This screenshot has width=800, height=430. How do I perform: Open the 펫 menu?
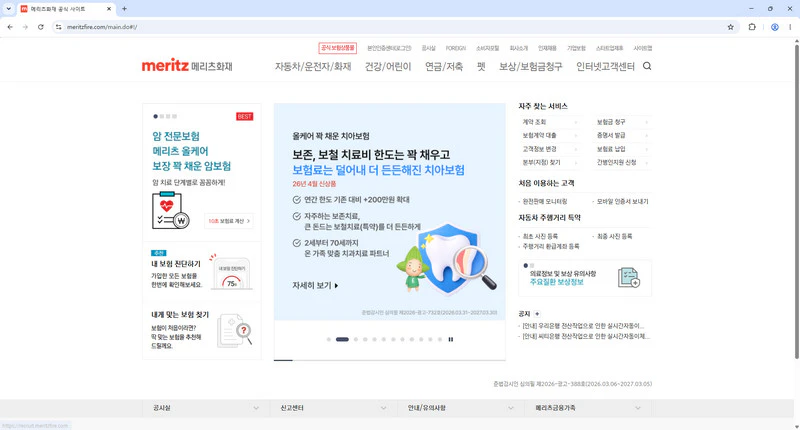pos(481,66)
